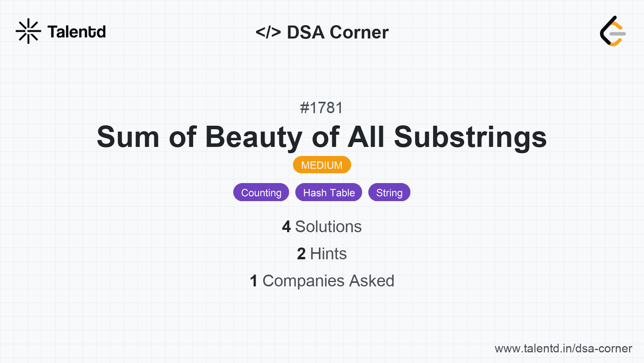644x363 pixels.
Task: Click the word Substrings in the title
Action: 470,137
